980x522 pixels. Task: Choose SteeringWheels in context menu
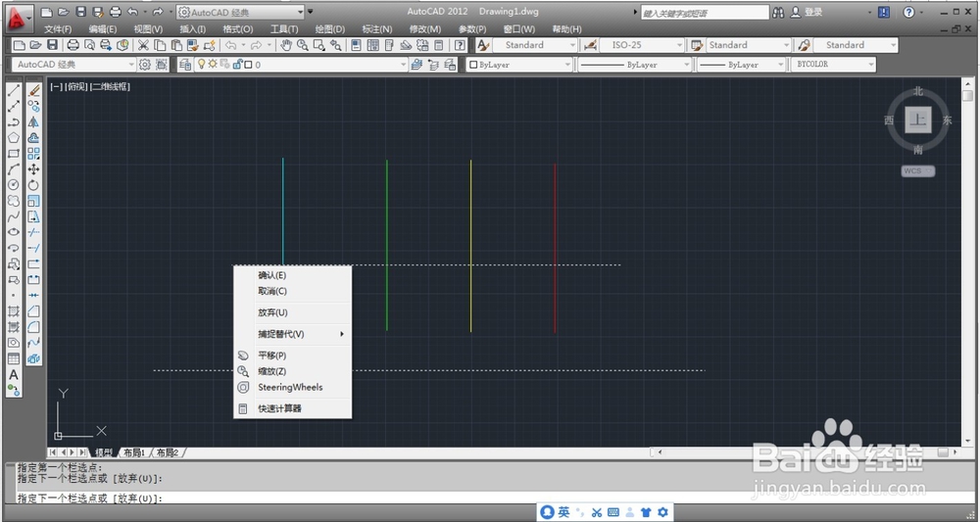(x=292, y=387)
